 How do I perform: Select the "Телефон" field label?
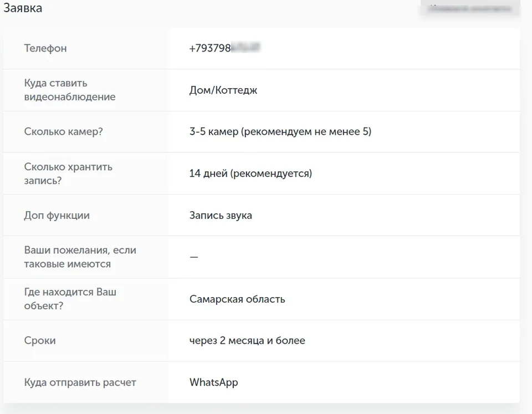pyautogui.click(x=45, y=48)
